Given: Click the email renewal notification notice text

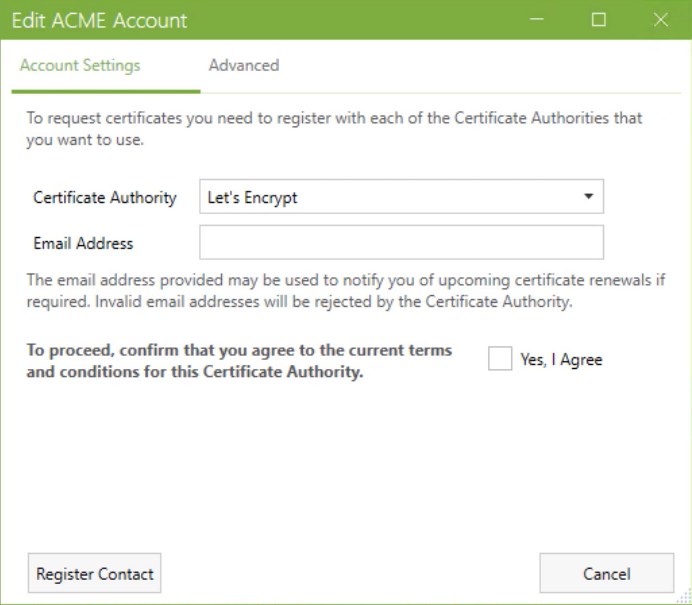Looking at the screenshot, I should click(345, 291).
